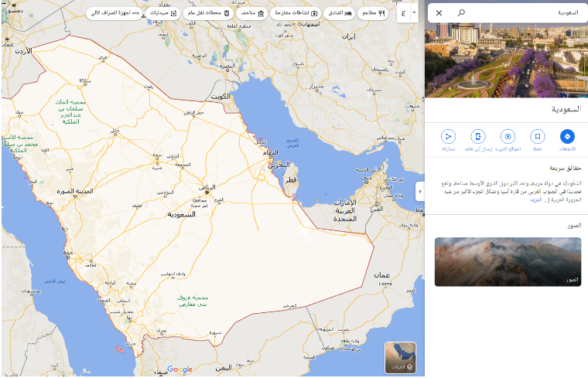Open the Saudi city header photo

click(x=506, y=60)
